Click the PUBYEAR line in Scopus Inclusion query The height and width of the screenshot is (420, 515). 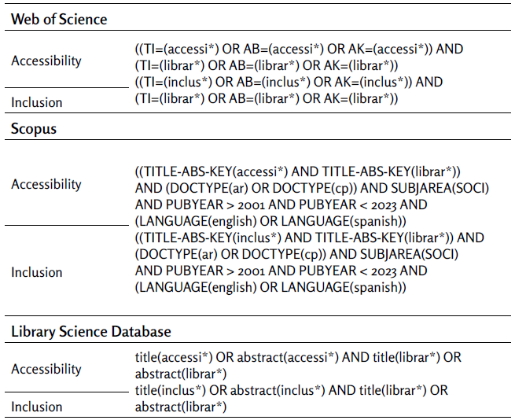(281, 271)
